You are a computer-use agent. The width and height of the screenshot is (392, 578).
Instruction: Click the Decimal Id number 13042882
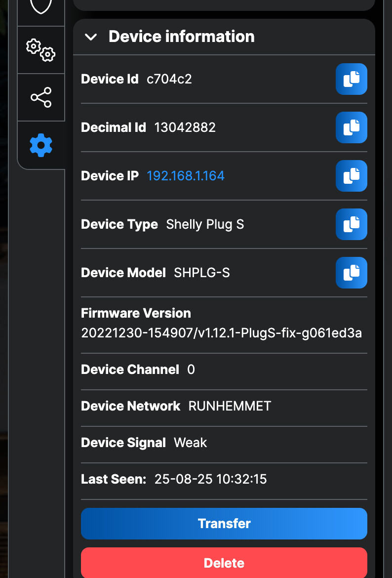[185, 127]
